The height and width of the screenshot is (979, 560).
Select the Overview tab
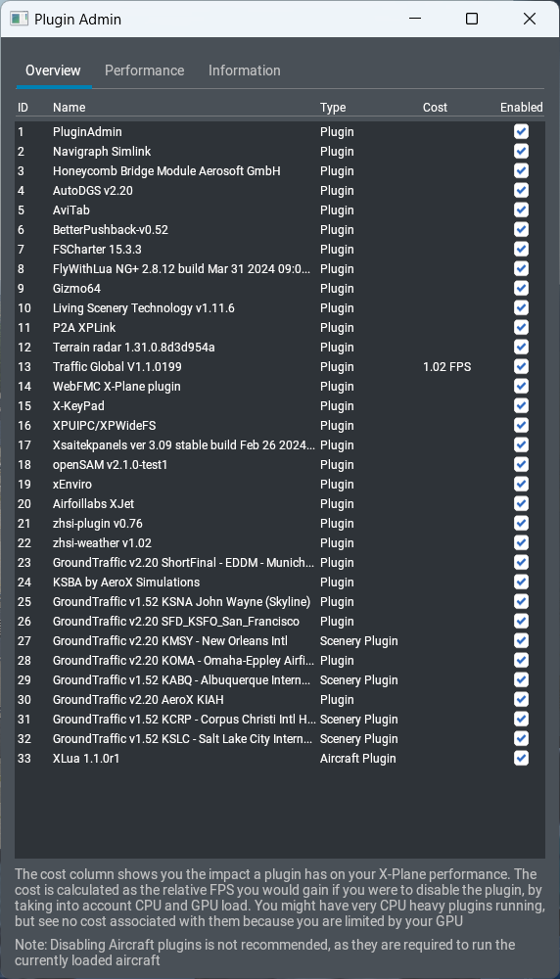click(53, 70)
